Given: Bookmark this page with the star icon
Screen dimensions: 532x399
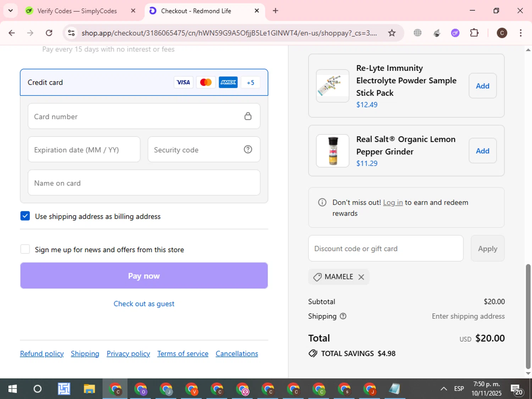Looking at the screenshot, I should coord(392,33).
